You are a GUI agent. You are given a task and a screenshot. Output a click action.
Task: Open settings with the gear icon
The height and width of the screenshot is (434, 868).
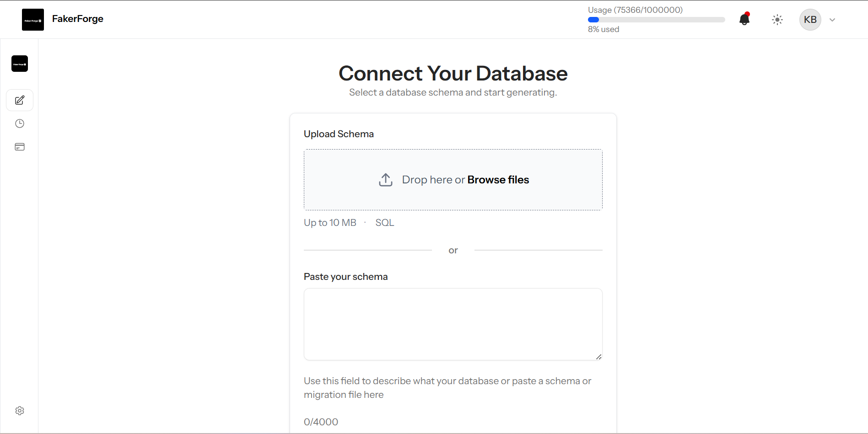(19, 410)
